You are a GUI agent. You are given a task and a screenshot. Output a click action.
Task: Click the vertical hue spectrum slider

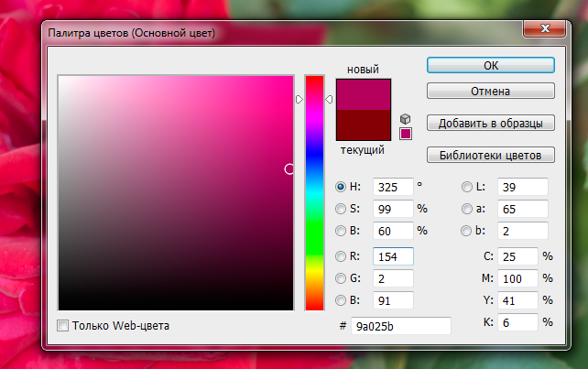tap(314, 193)
